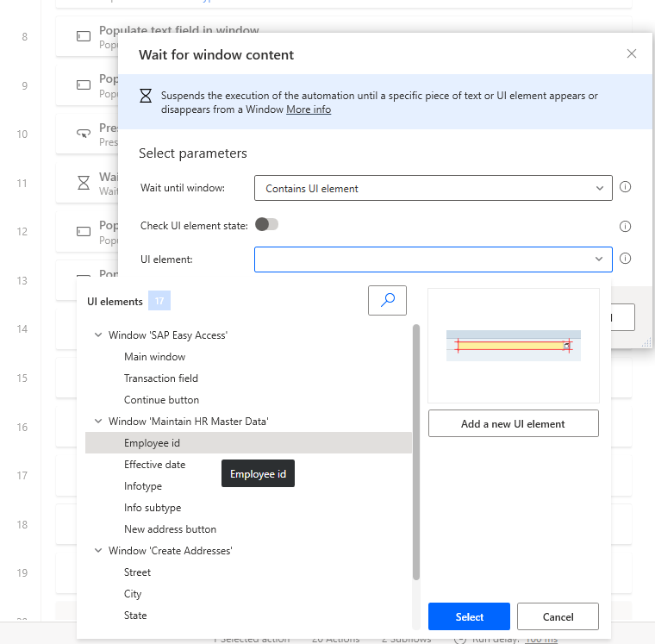Click text field icon on flow step 9
Viewport: 655px width, 644px height.
tap(84, 85)
